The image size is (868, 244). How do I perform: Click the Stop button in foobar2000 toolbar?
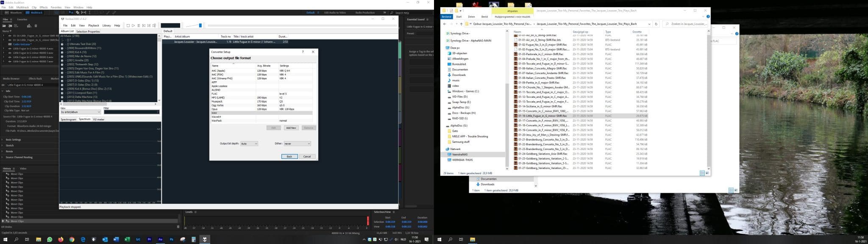(128, 25)
